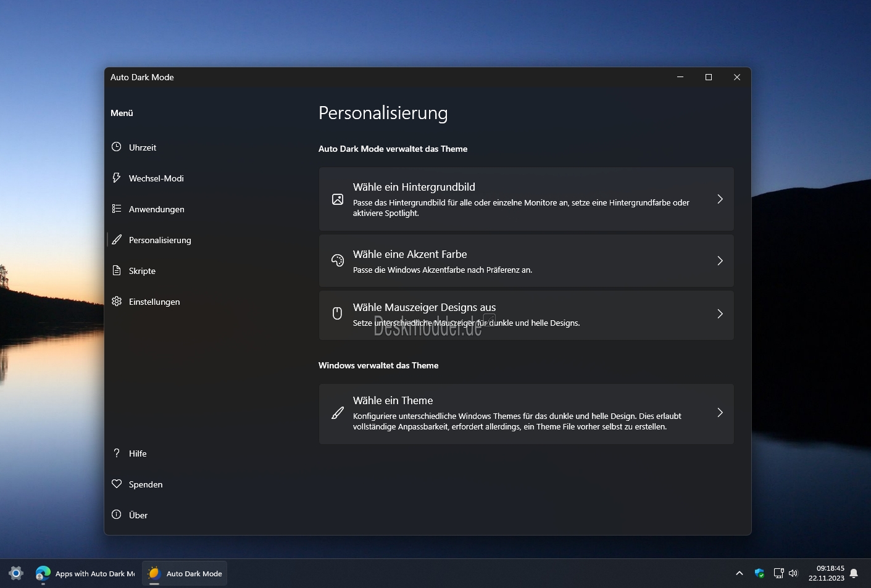Viewport: 871px width, 588px height.
Task: Click the Auto Dark Mode window title
Action: (142, 77)
